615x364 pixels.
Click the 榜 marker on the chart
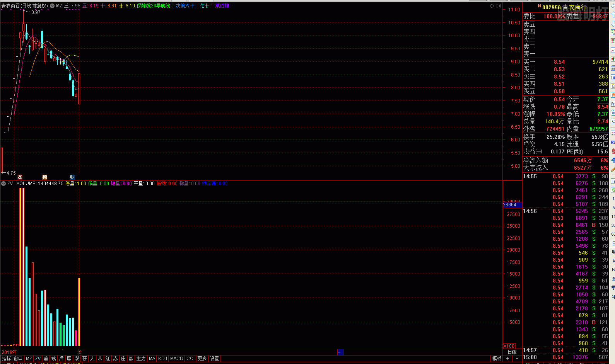(x=44, y=177)
